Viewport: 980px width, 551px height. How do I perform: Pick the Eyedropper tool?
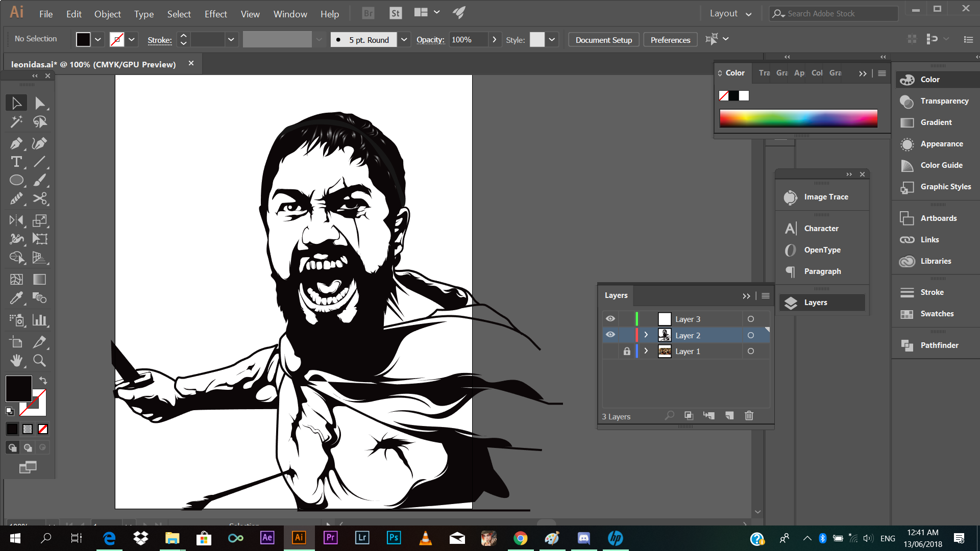point(16,298)
